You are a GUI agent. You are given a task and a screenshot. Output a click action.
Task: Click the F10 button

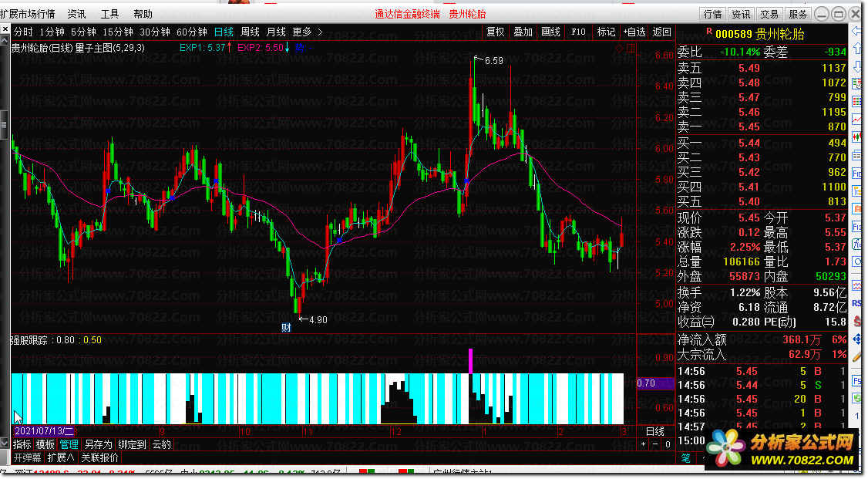pos(578,32)
